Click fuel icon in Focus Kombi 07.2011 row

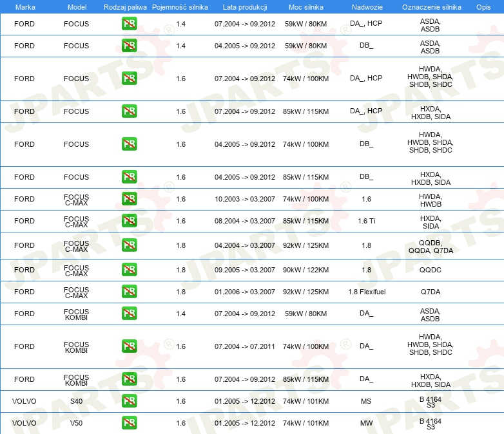[x=129, y=346]
